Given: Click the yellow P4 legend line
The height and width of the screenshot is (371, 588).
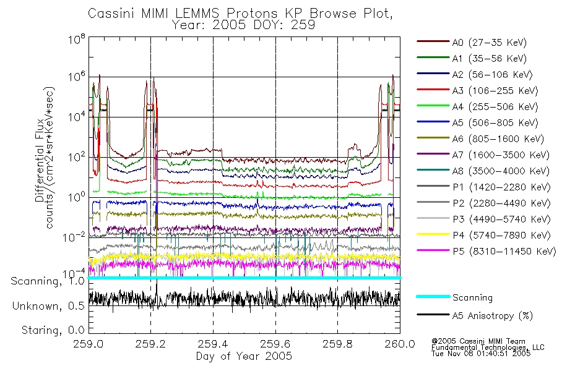Looking at the screenshot, I should [x=433, y=234].
